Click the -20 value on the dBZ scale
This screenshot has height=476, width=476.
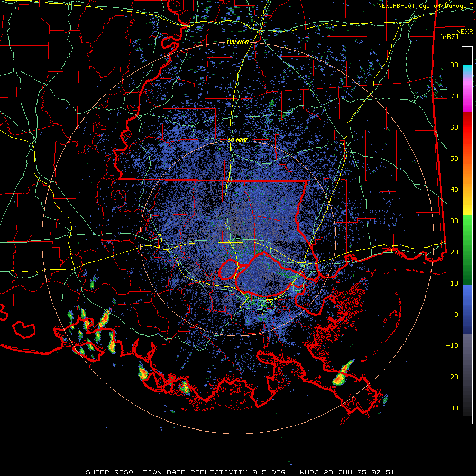[x=452, y=377]
